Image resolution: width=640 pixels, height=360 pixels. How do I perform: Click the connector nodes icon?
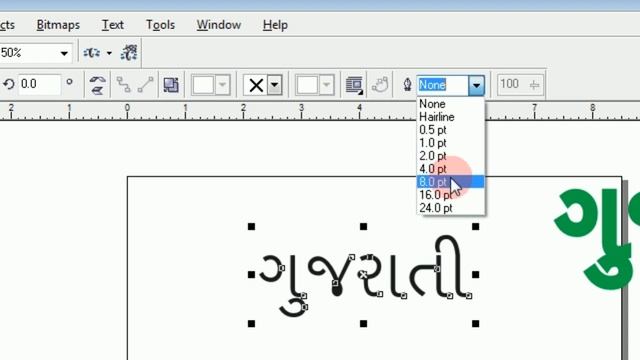[x=123, y=84]
